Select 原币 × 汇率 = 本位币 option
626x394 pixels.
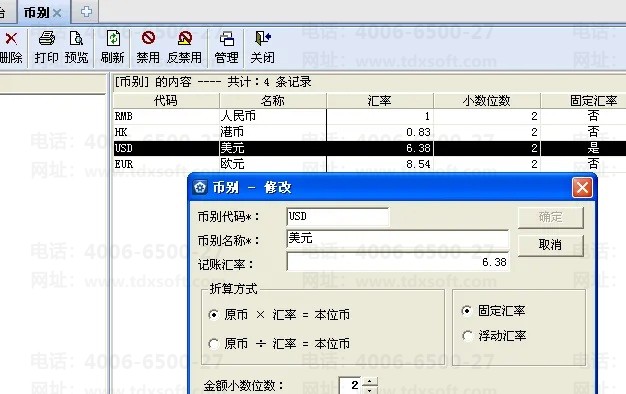click(x=214, y=315)
